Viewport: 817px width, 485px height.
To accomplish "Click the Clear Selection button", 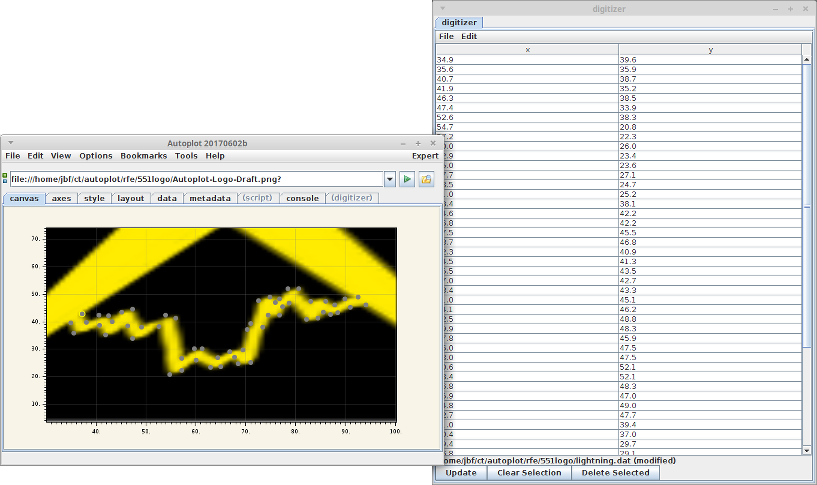I will [x=529, y=472].
